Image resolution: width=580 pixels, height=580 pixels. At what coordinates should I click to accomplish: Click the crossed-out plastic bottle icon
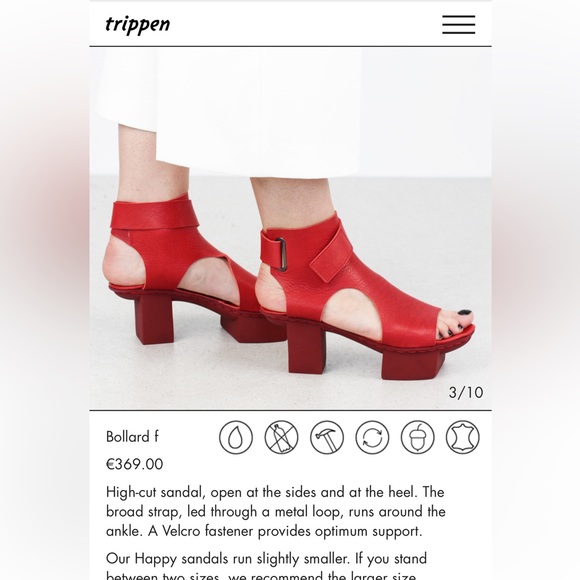[x=281, y=437]
